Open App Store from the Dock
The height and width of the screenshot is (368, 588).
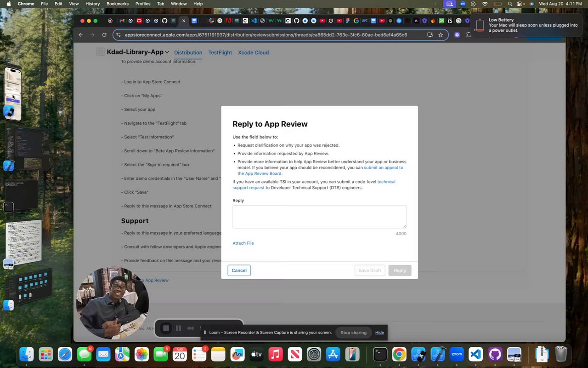(x=333, y=354)
